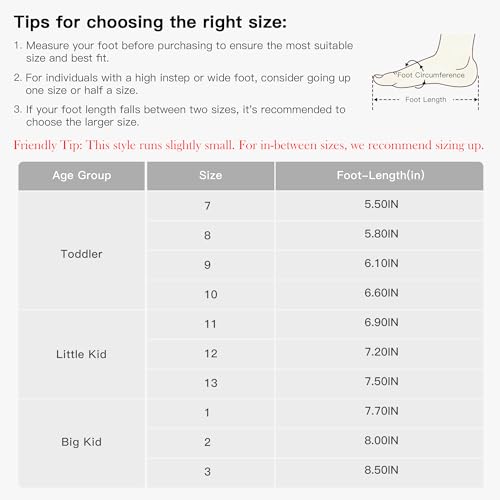The image size is (500, 500).
Task: Click the Foot-Length(in) column header
Action: [x=380, y=176]
